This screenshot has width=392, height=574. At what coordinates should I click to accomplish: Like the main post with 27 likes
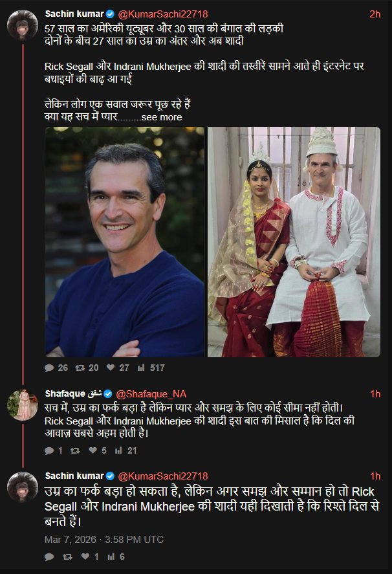[111, 368]
